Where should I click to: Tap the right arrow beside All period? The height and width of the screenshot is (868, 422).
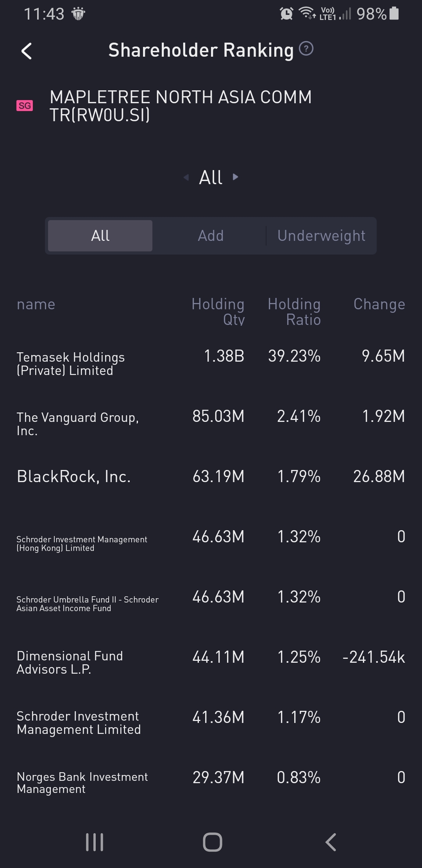click(x=236, y=177)
